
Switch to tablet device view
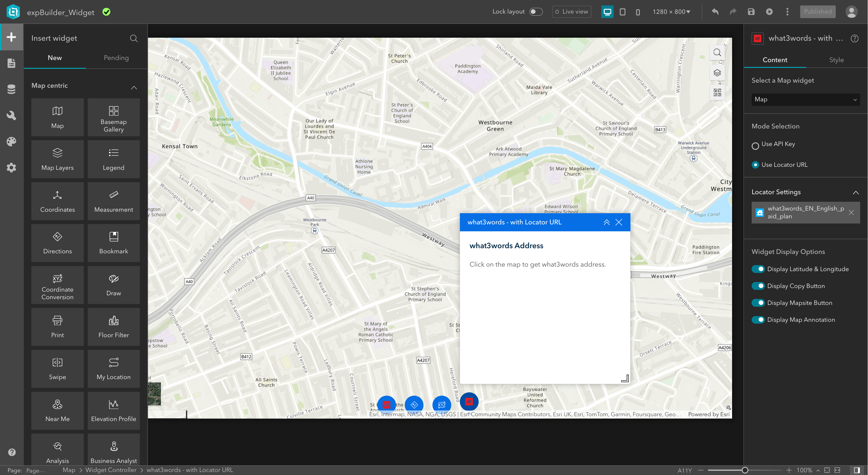pyautogui.click(x=623, y=12)
